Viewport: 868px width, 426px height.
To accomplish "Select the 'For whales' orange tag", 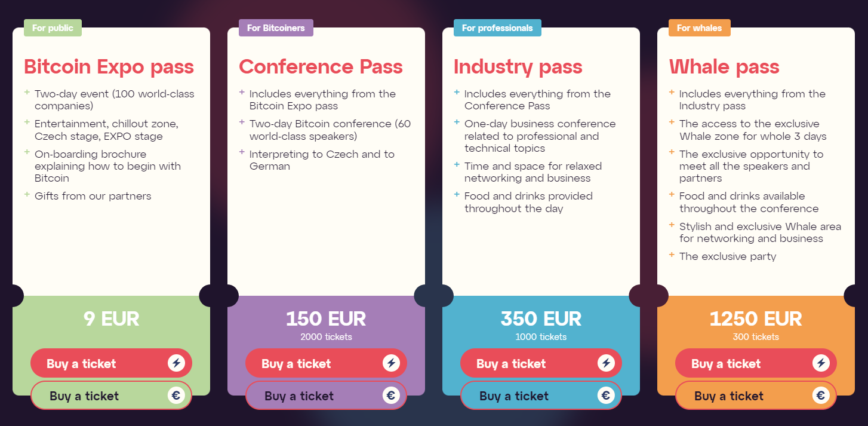I will 699,28.
